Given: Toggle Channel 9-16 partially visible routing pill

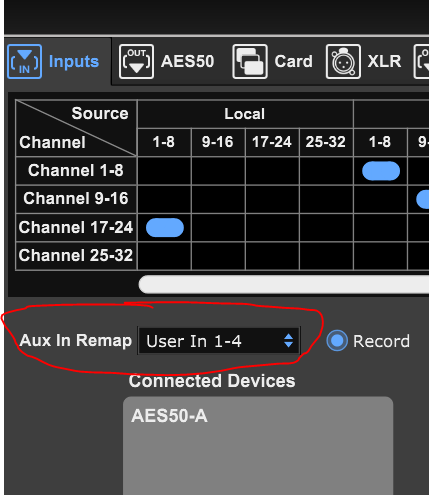Looking at the screenshot, I should tap(423, 199).
